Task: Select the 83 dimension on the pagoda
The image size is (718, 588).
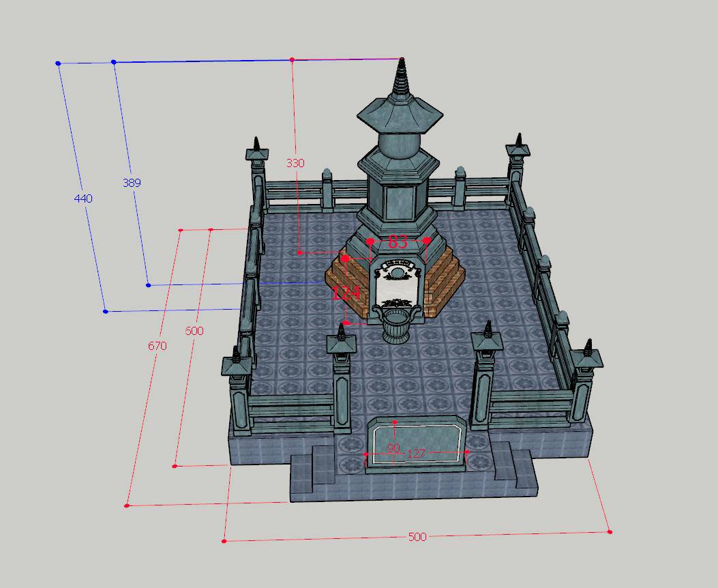Action: click(398, 241)
